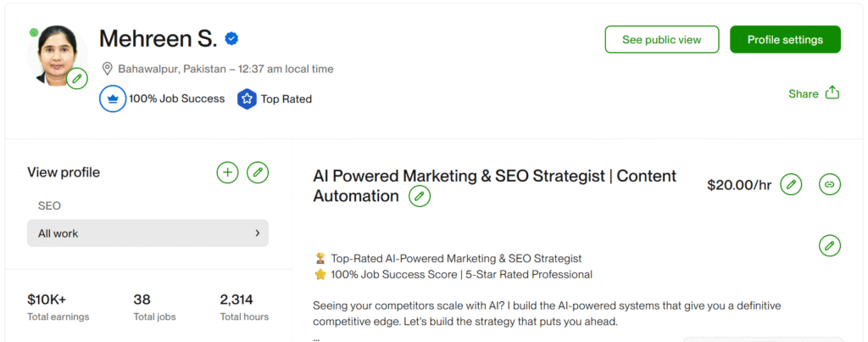Screen dimensions: 868x342
Task: Edit the profile overview description pencil
Action: (830, 246)
